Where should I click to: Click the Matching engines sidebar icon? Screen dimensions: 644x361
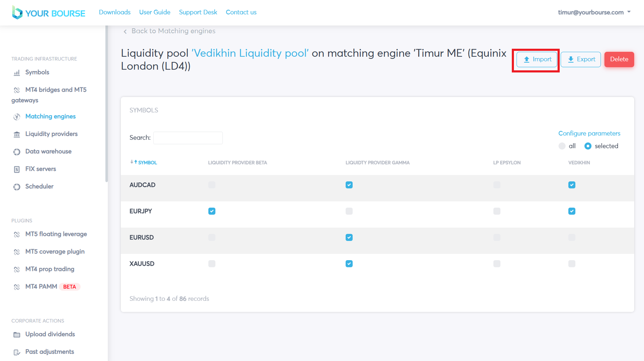17,117
